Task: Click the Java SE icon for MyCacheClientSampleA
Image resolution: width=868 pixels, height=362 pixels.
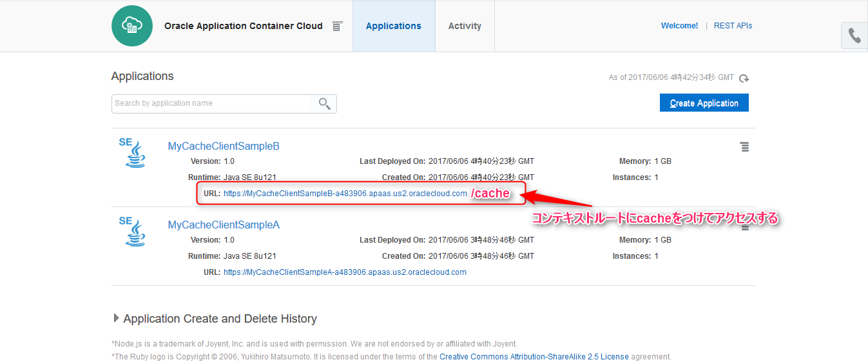Action: point(134,231)
